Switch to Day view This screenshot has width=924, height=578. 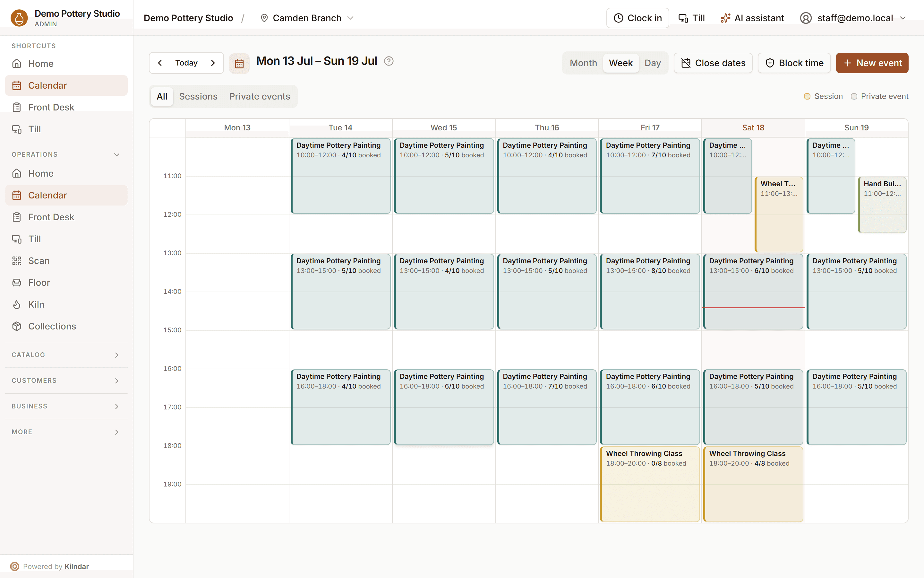point(653,63)
